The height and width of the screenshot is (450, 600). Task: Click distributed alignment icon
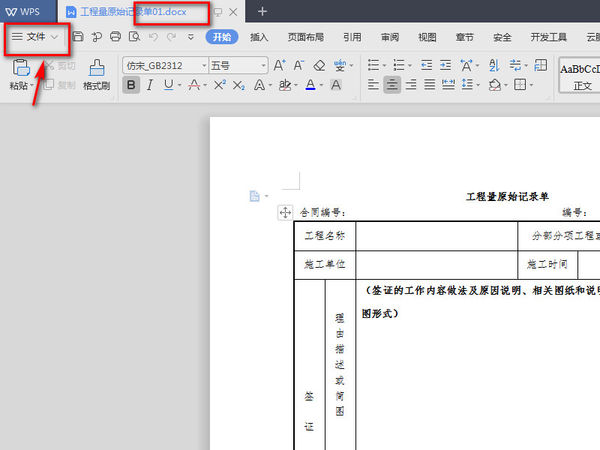[448, 85]
